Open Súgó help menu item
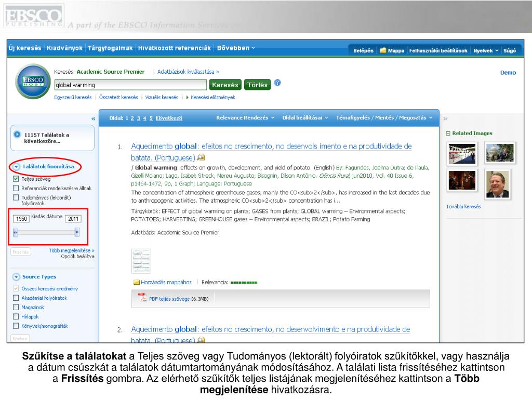The width and height of the screenshot is (532, 399). click(510, 50)
